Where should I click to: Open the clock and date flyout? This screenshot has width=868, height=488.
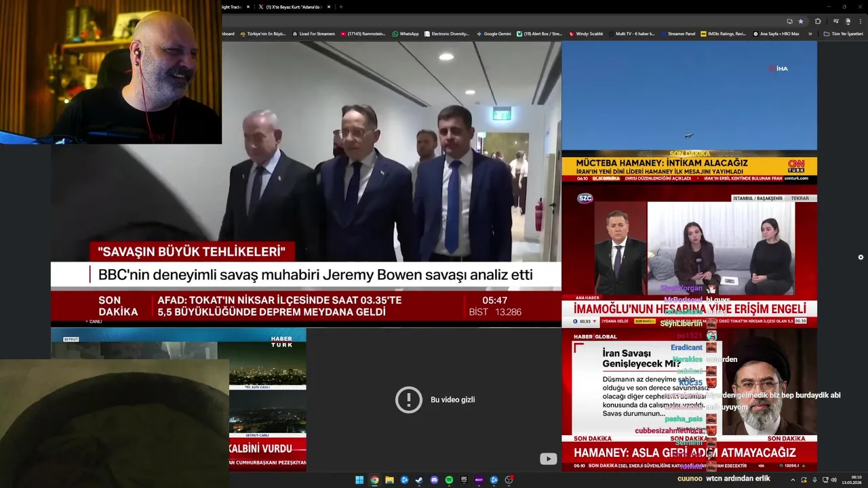pos(852,480)
